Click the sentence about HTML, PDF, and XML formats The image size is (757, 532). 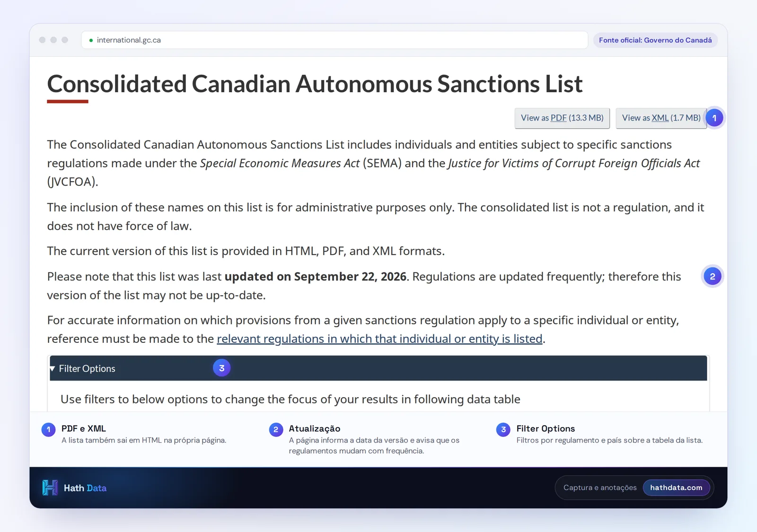click(246, 251)
